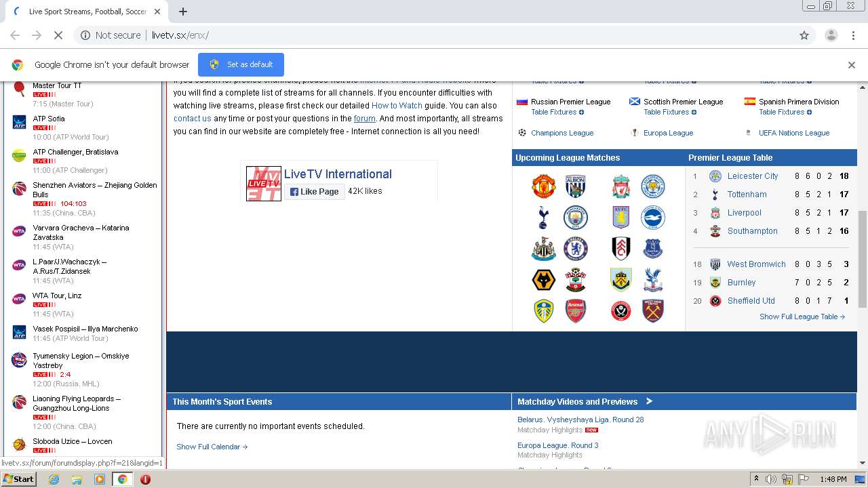
Task: Open the How to Watch guide link
Action: click(x=397, y=106)
